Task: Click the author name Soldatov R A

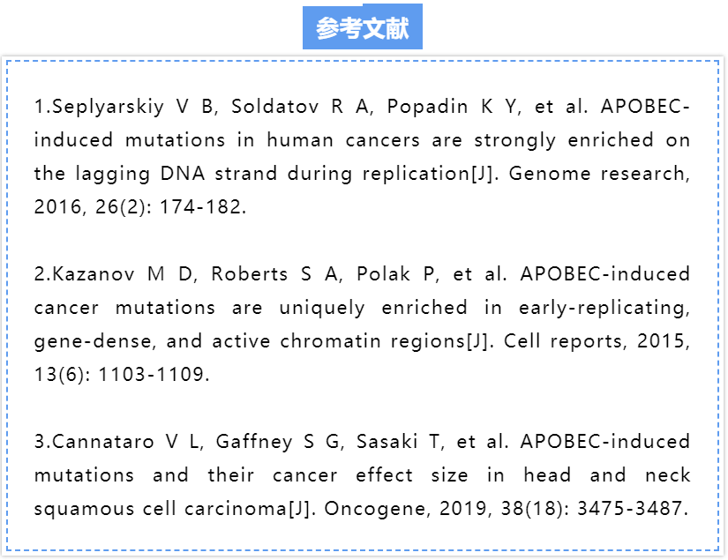Action: [x=299, y=107]
